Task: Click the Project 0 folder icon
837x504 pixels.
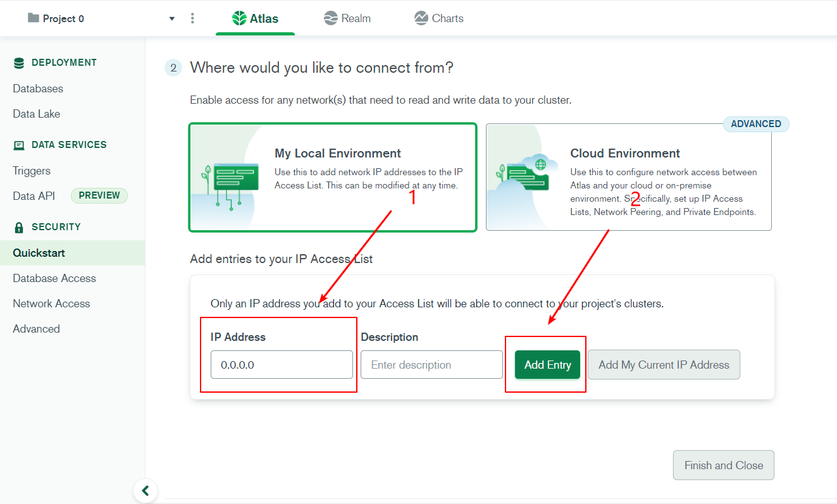Action: (34, 18)
